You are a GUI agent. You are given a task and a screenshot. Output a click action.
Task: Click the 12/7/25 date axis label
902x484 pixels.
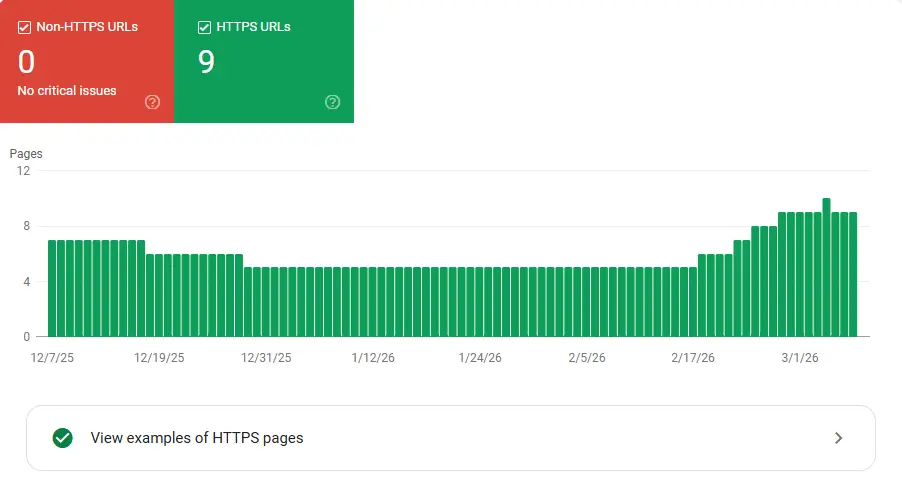click(52, 357)
